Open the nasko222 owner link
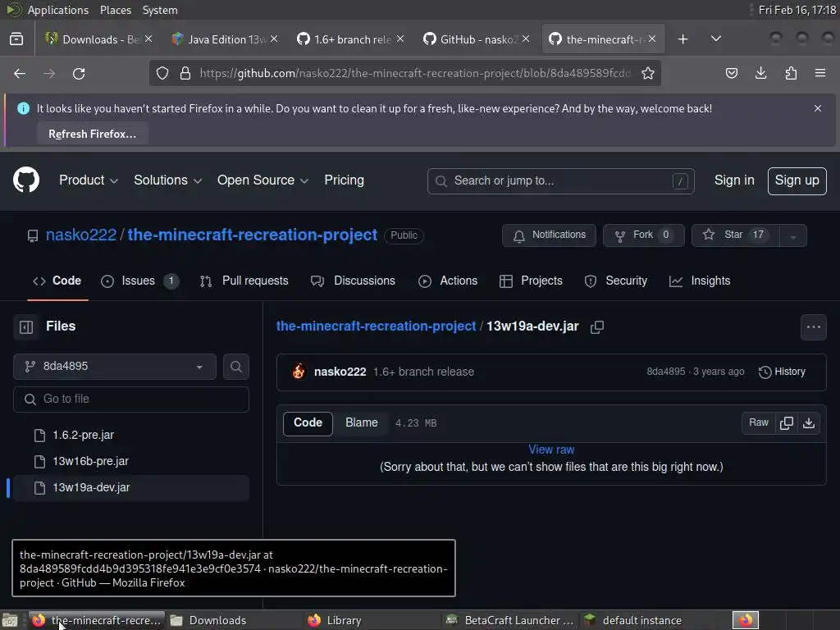 [81, 235]
